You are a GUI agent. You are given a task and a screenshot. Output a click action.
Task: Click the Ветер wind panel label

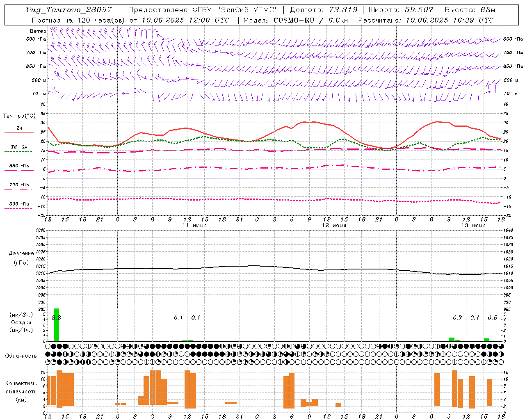pos(38,31)
